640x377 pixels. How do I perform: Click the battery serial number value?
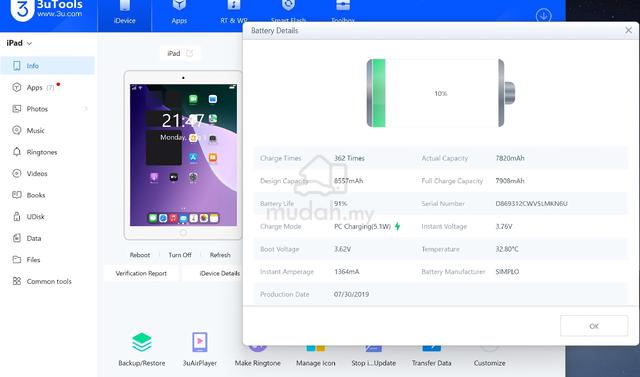(531, 204)
